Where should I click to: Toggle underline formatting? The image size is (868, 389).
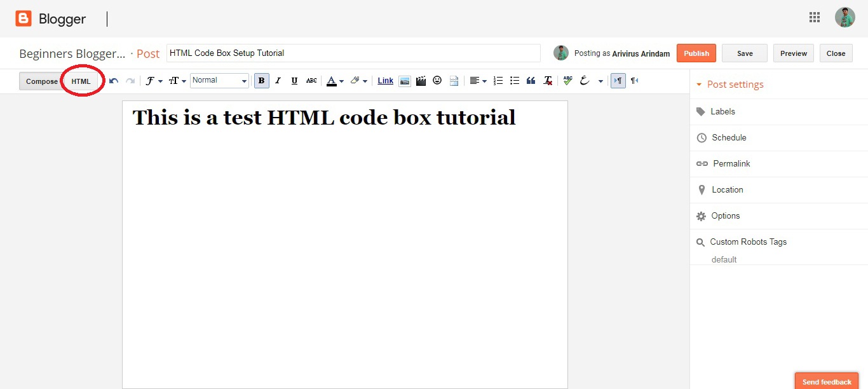coord(294,81)
